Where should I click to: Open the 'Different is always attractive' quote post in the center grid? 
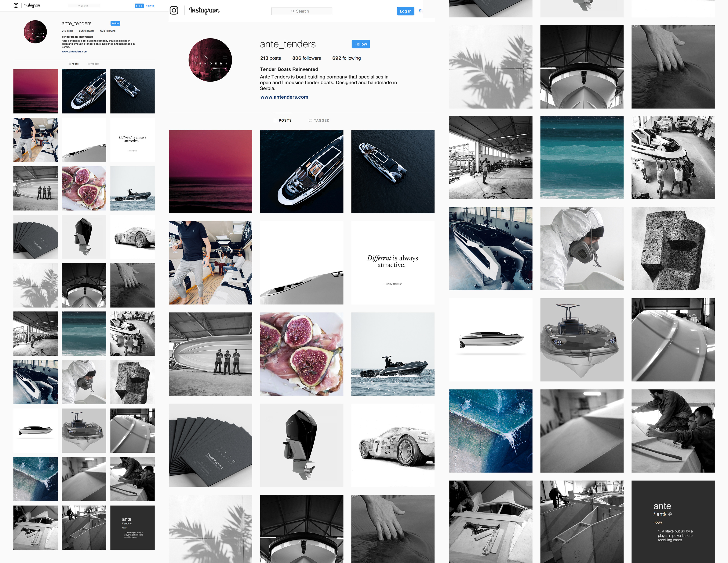(x=393, y=263)
